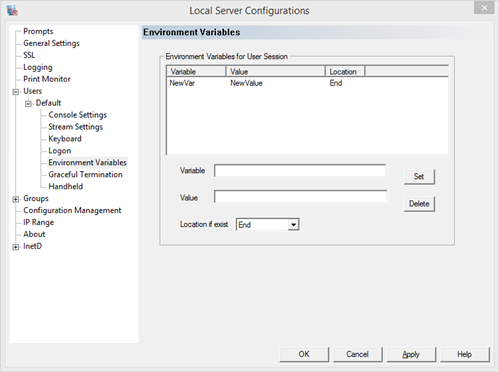
Task: Collapse the Default user node
Action: pos(28,104)
